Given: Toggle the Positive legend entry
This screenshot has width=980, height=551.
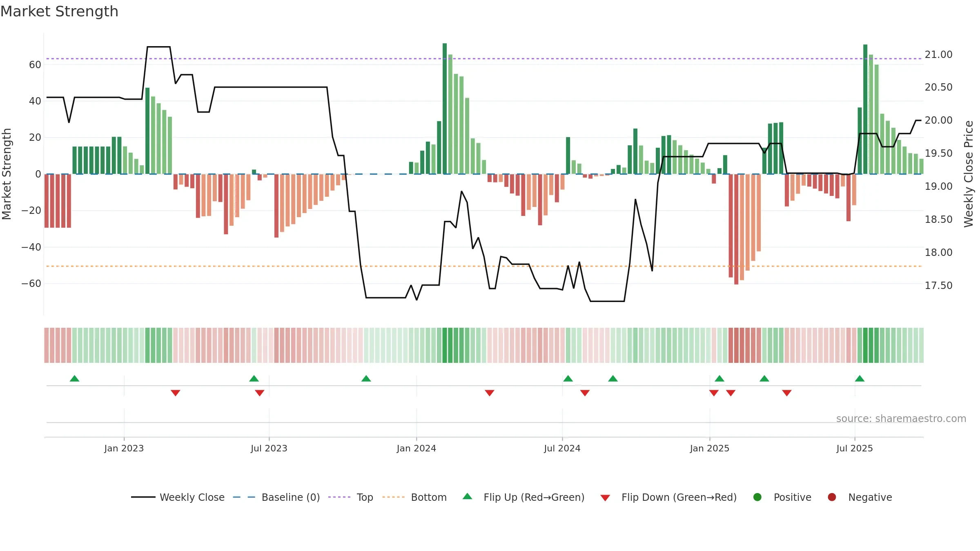Looking at the screenshot, I should 782,497.
